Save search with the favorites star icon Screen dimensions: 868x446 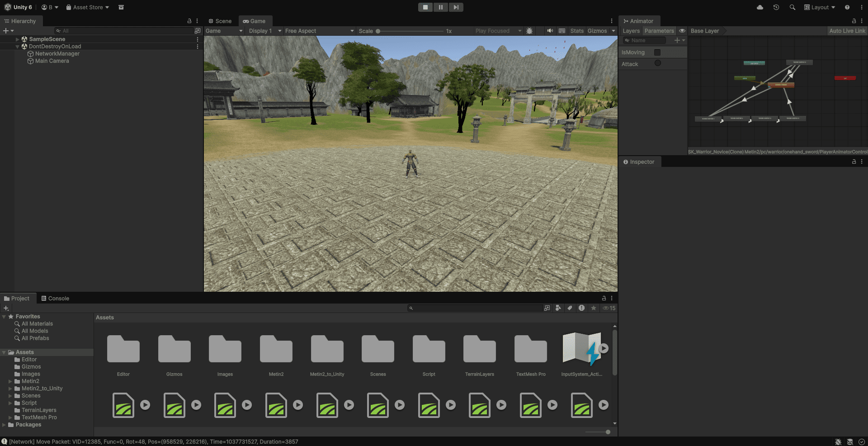coord(594,308)
